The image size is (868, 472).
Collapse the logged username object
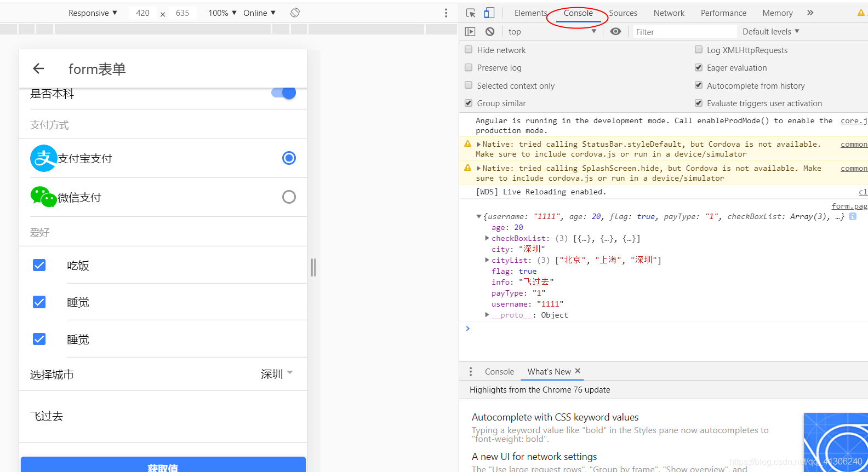click(x=479, y=216)
